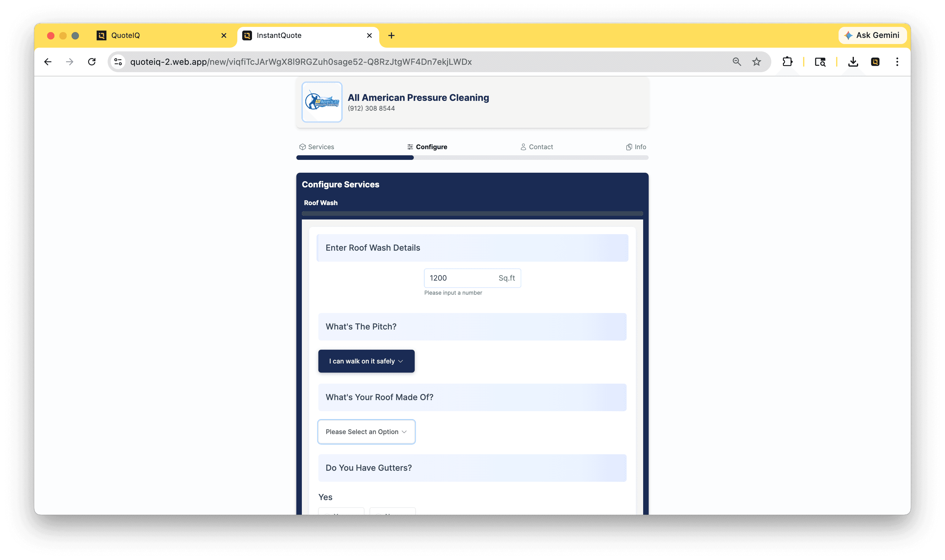Image resolution: width=945 pixels, height=560 pixels.
Task: Open the Downloads icon
Action: (853, 61)
